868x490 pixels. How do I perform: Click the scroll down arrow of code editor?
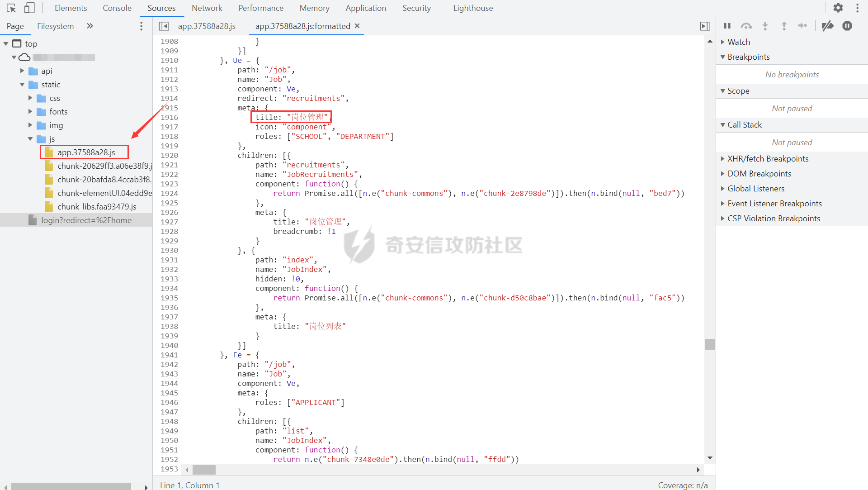coord(710,458)
